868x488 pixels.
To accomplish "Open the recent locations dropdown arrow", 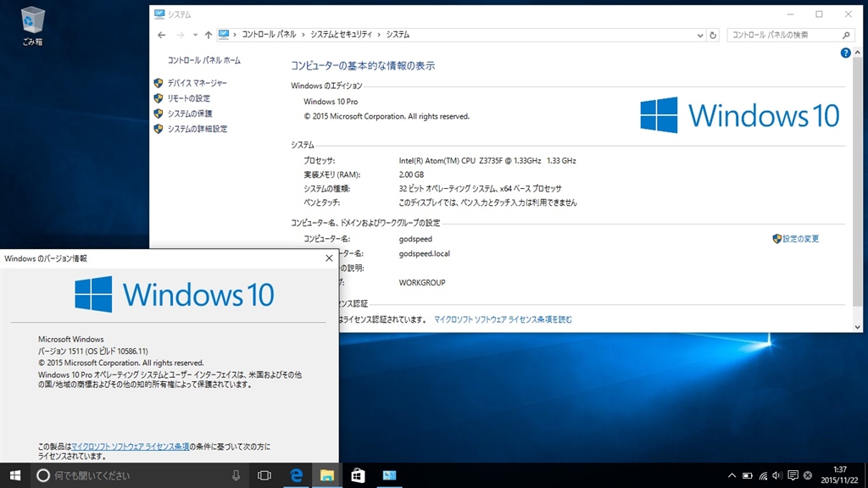I will tap(195, 35).
